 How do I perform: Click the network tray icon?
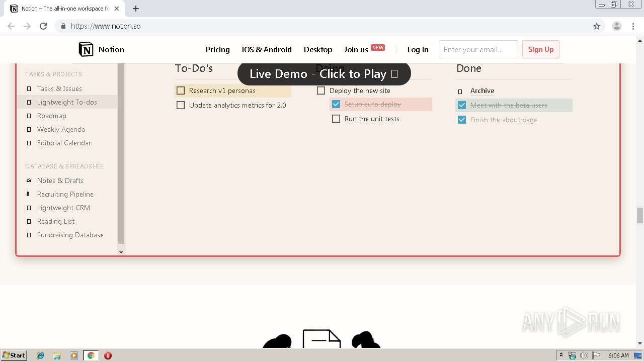coord(572,355)
